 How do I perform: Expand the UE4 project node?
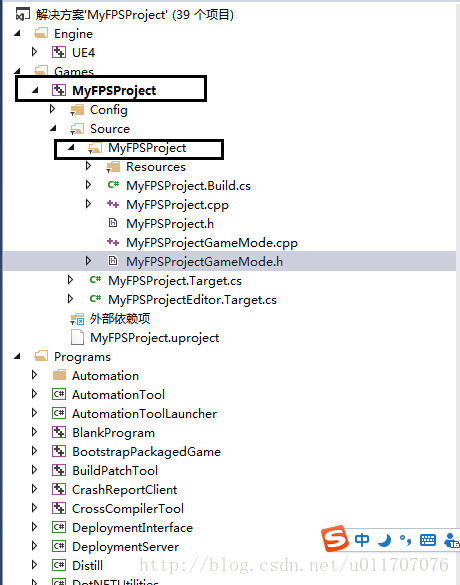(x=35, y=52)
